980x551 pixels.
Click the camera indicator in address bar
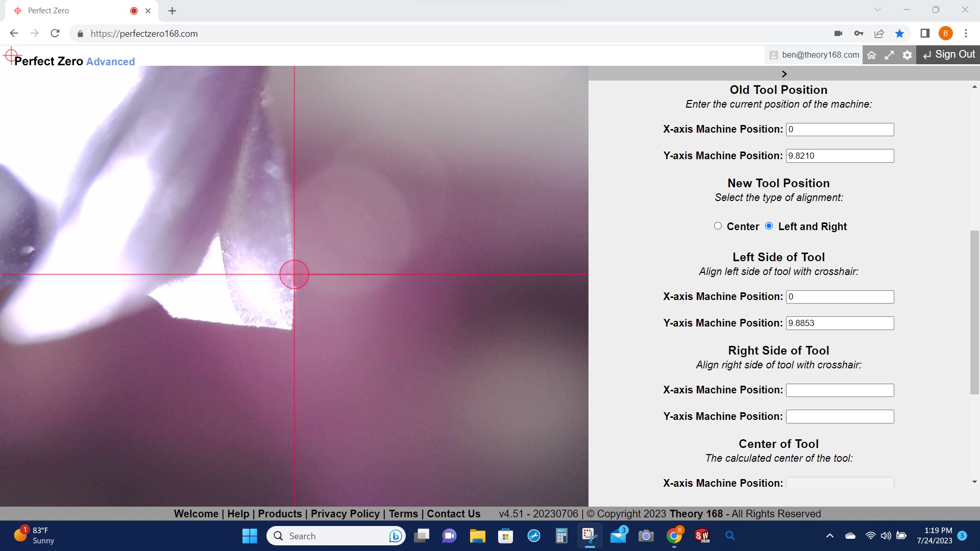pos(838,34)
